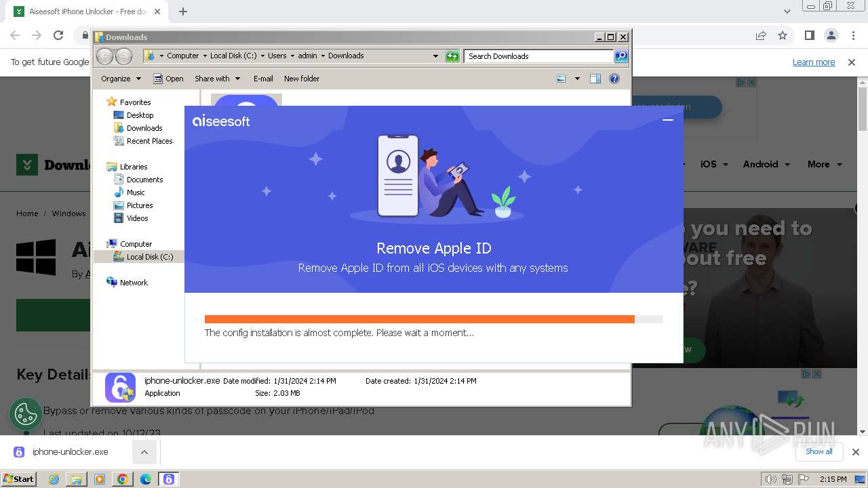
Task: Click Internet Explorer icon in the taskbar
Action: [54, 479]
